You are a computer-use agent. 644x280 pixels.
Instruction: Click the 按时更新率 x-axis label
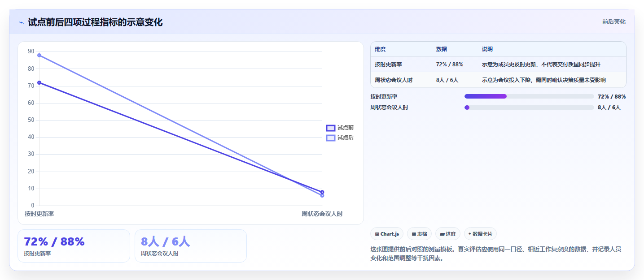tap(39, 214)
